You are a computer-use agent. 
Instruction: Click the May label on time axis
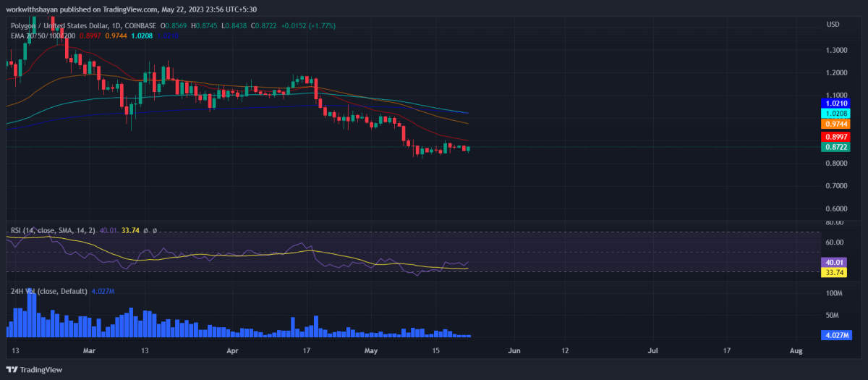(x=371, y=350)
